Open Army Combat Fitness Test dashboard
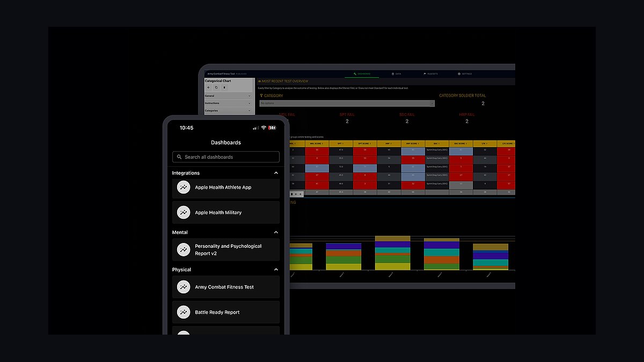Screen dimensions: 644x362 click(x=226, y=287)
